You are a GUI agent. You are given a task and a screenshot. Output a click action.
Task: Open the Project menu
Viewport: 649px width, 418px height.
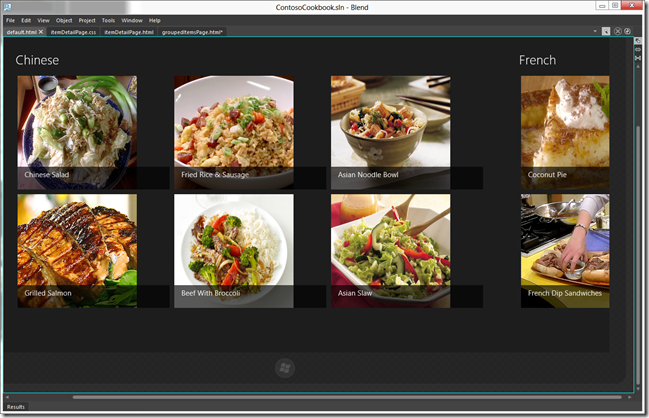click(x=87, y=20)
